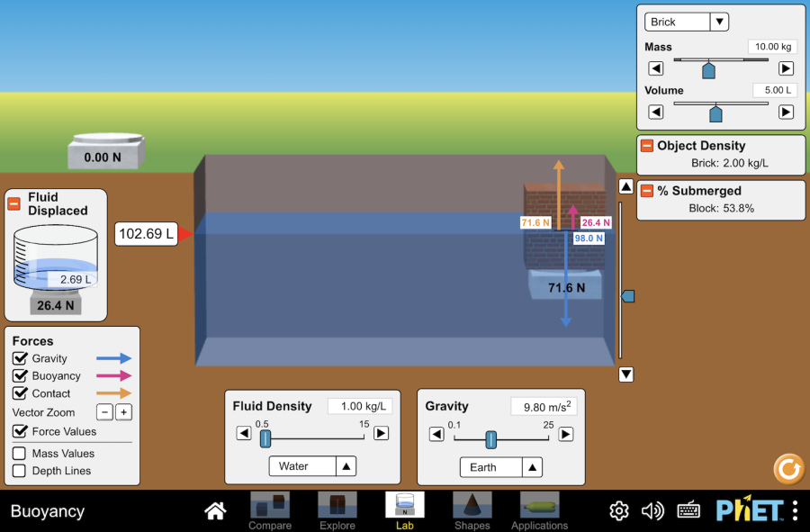Uncheck the Gravity force checkbox
The image size is (810, 532).
click(20, 358)
